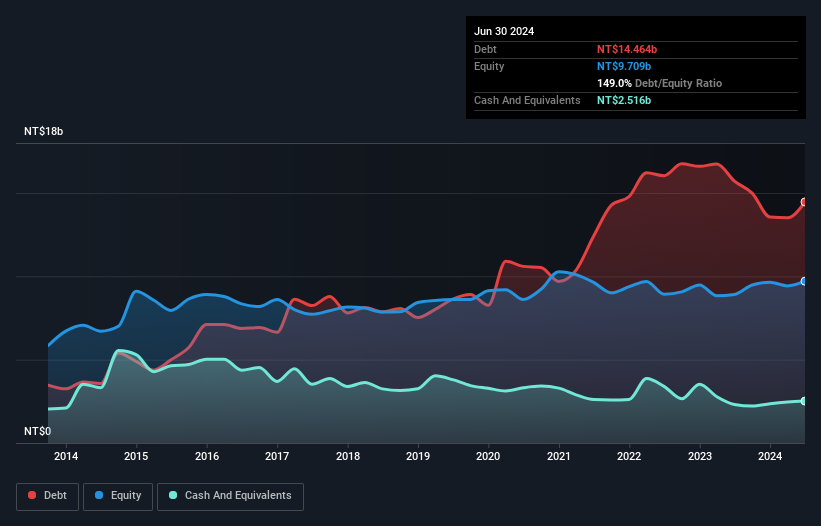The width and height of the screenshot is (821, 526).
Task: Choose the 2022 x-axis label
Action: [630, 457]
